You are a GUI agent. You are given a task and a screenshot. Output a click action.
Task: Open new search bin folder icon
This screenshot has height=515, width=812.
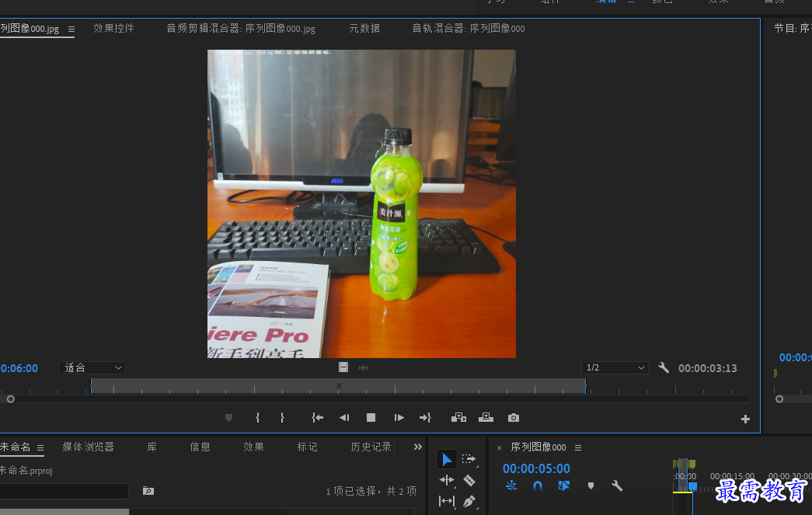tap(148, 491)
